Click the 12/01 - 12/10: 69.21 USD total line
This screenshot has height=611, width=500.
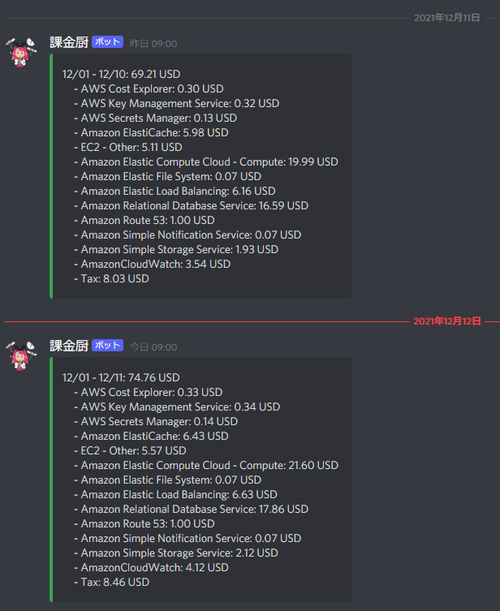[x=121, y=74]
